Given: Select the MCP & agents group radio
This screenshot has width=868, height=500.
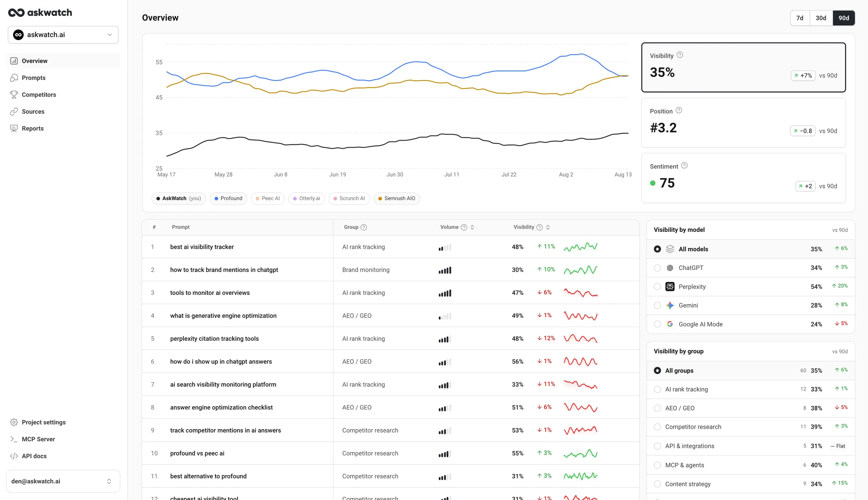Looking at the screenshot, I should coord(658,465).
